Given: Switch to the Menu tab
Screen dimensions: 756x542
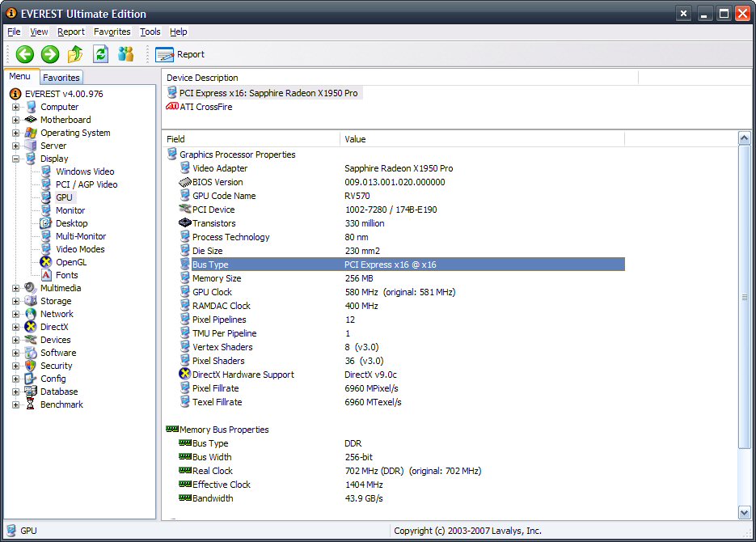Looking at the screenshot, I should [19, 77].
